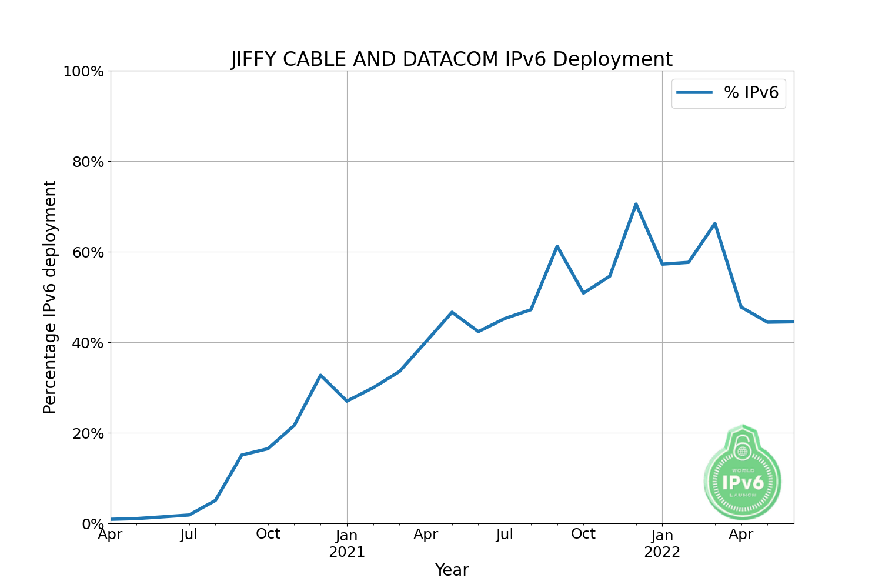882x588 pixels.
Task: Select the '% IPv6' legend label
Action: point(751,92)
